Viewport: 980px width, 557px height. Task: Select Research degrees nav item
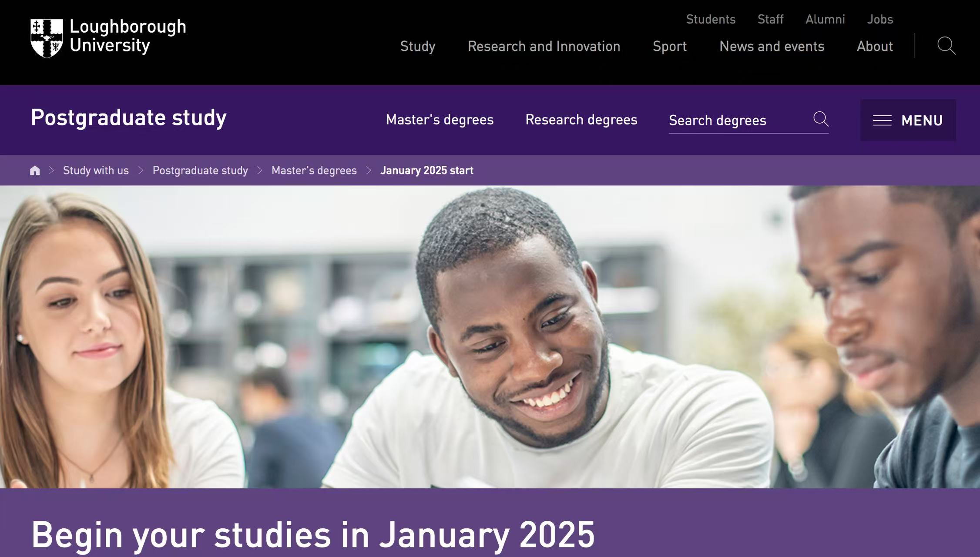[x=581, y=120]
